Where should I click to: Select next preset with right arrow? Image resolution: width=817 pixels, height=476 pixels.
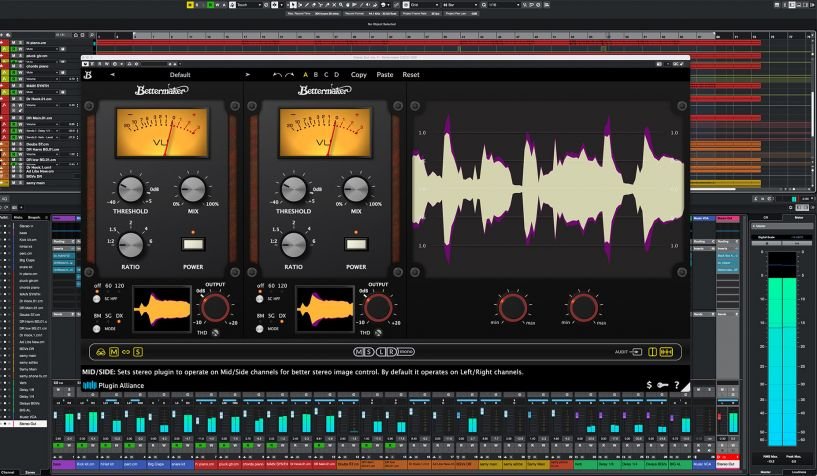click(x=248, y=75)
